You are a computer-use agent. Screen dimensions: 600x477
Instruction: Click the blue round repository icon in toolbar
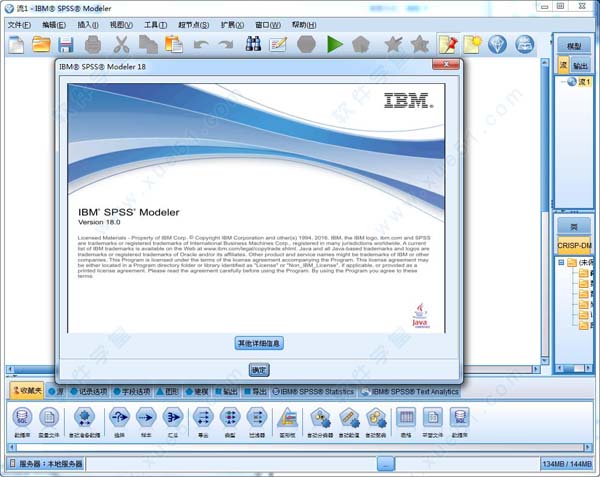click(x=525, y=44)
